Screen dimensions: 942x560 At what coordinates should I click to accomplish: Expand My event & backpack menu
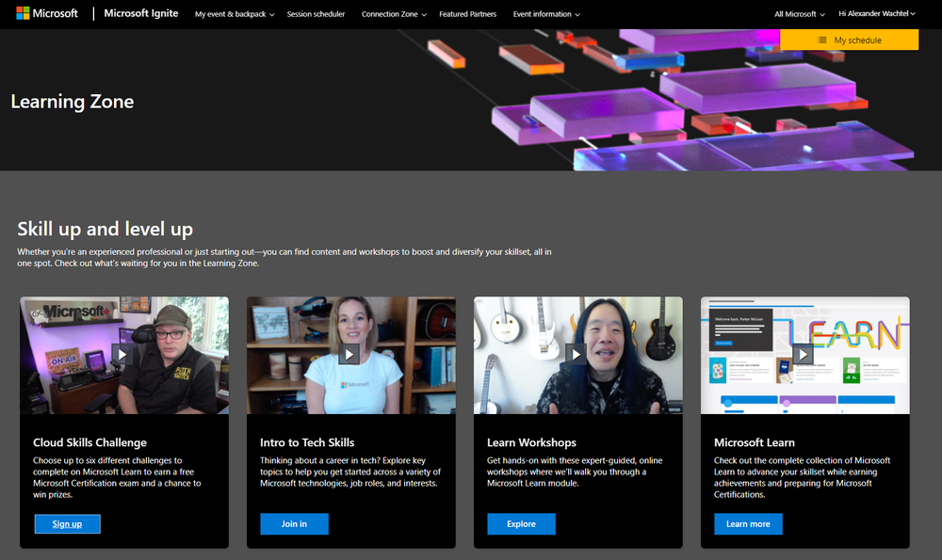(235, 14)
